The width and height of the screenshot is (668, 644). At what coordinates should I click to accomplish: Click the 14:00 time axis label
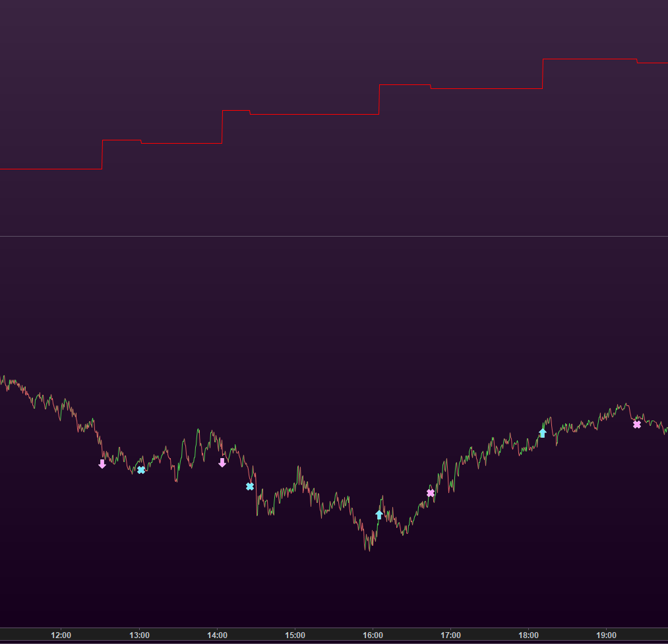pos(217,635)
